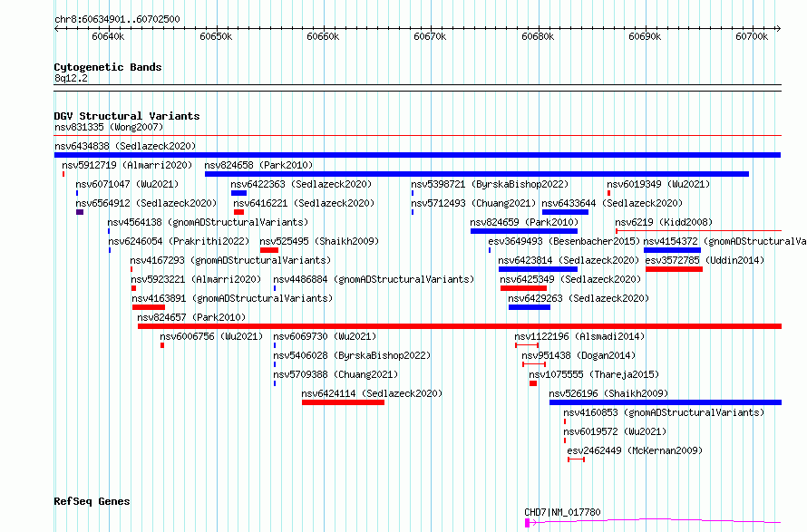Select the long red nsv824657 bar
This screenshot has height=532, width=807.
pos(460,326)
